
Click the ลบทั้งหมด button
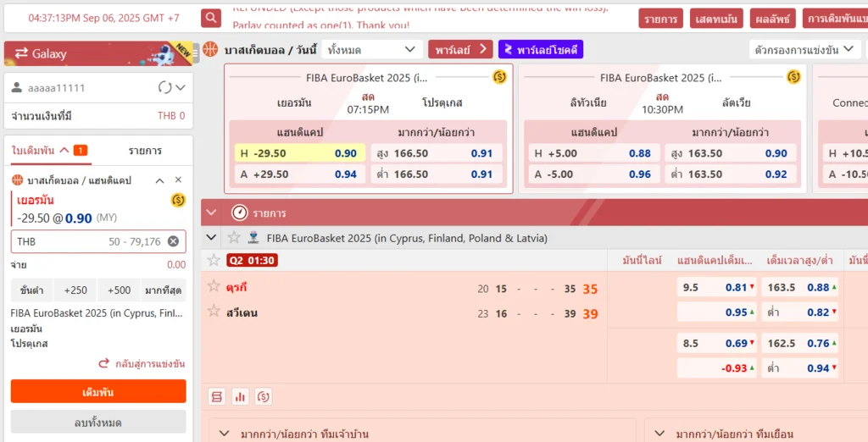coord(98,422)
